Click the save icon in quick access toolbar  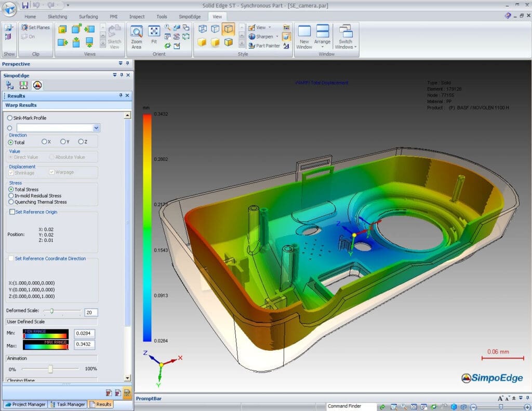pos(25,5)
